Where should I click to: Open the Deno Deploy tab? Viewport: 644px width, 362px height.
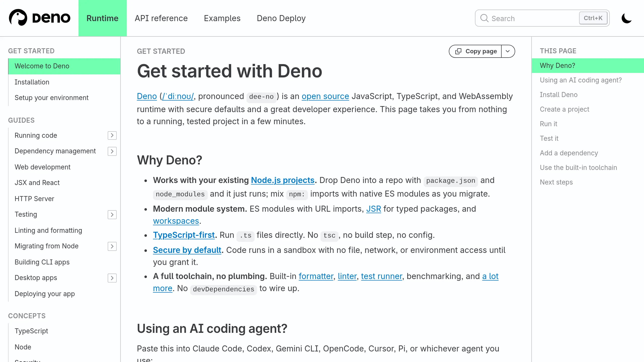pyautogui.click(x=281, y=18)
